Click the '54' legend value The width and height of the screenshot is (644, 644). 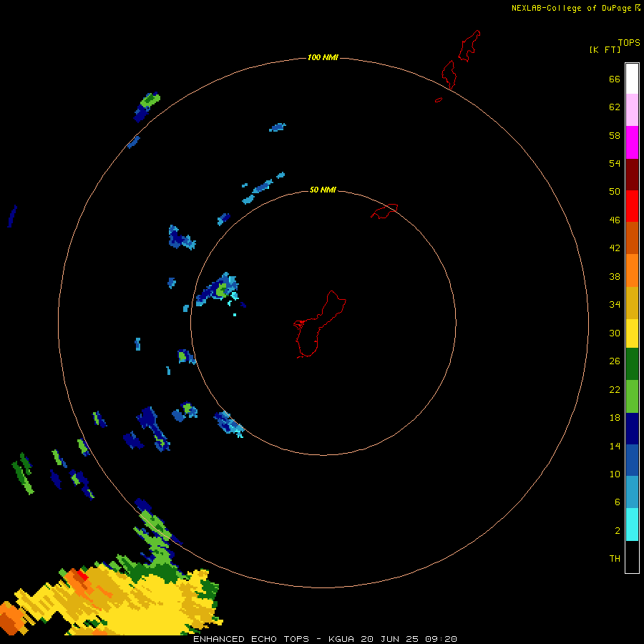615,163
